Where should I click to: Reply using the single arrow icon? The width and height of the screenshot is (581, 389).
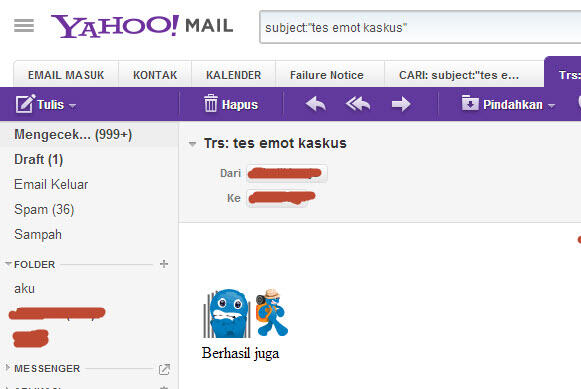[x=316, y=104]
